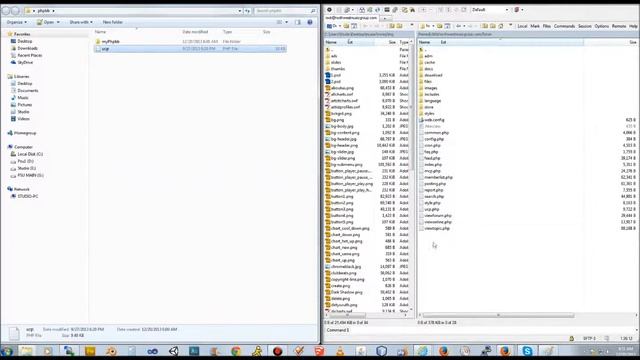The image size is (640, 360).
Task: Click 'New folder' in Explorer toolbar
Action: [112, 22]
